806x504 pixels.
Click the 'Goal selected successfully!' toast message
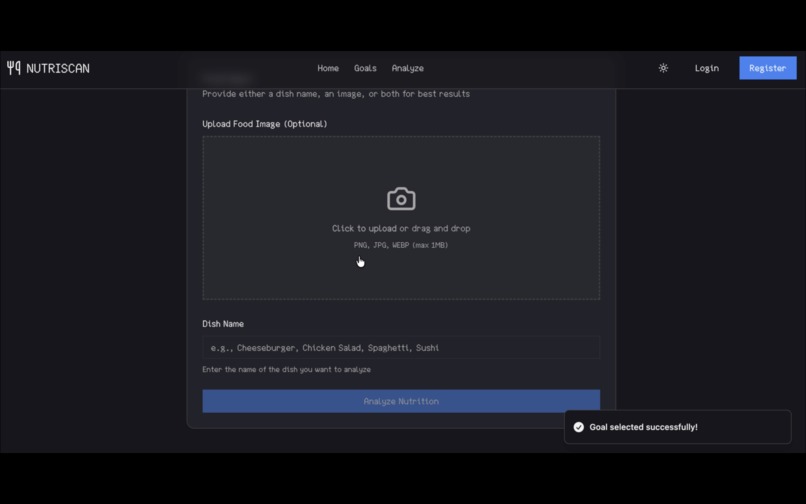644,427
